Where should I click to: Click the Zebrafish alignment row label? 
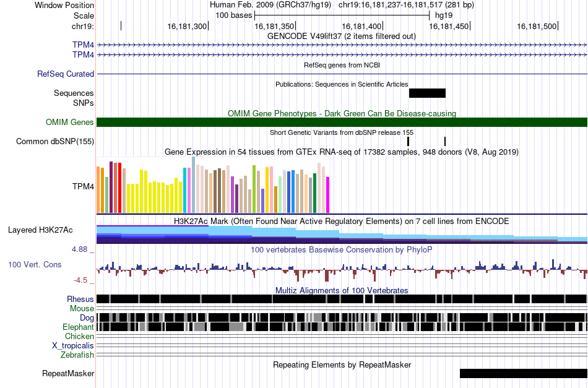coord(77,355)
